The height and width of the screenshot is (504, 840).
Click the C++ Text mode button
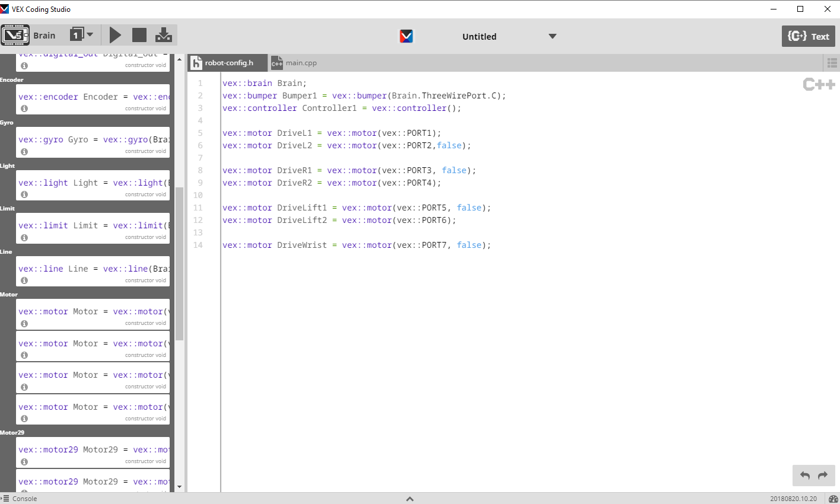pos(808,36)
